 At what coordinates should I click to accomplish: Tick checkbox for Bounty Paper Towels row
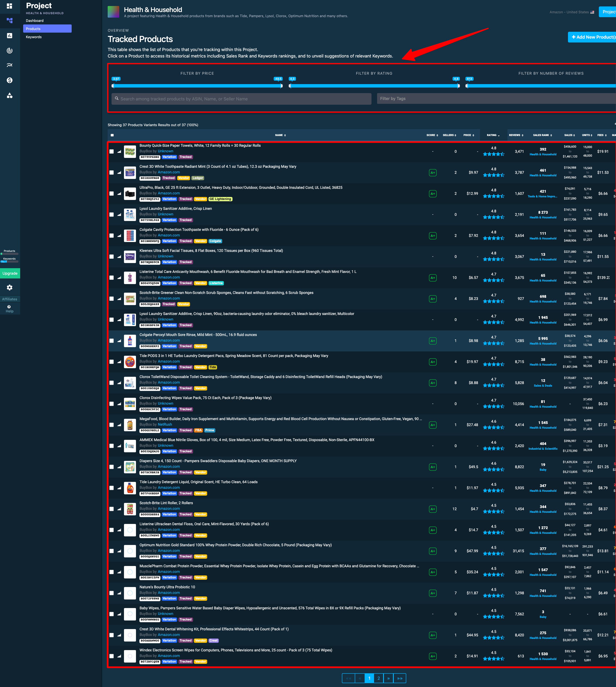tap(112, 152)
